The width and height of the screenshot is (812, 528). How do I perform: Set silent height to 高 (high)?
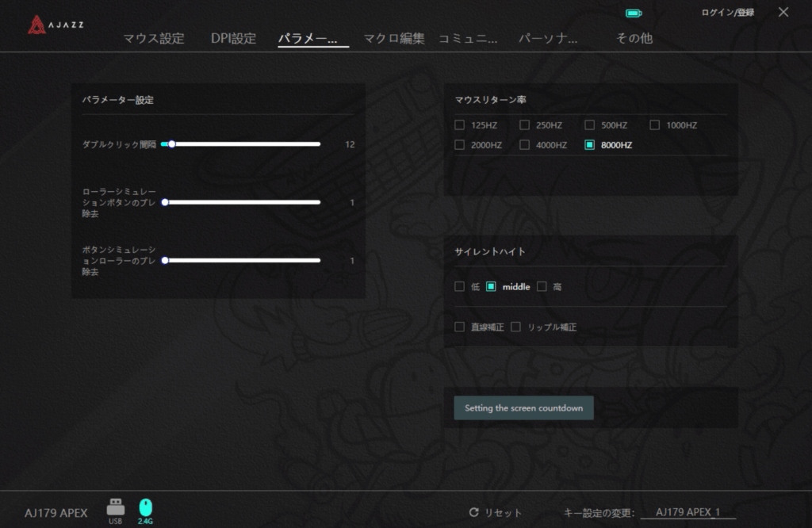pyautogui.click(x=542, y=287)
